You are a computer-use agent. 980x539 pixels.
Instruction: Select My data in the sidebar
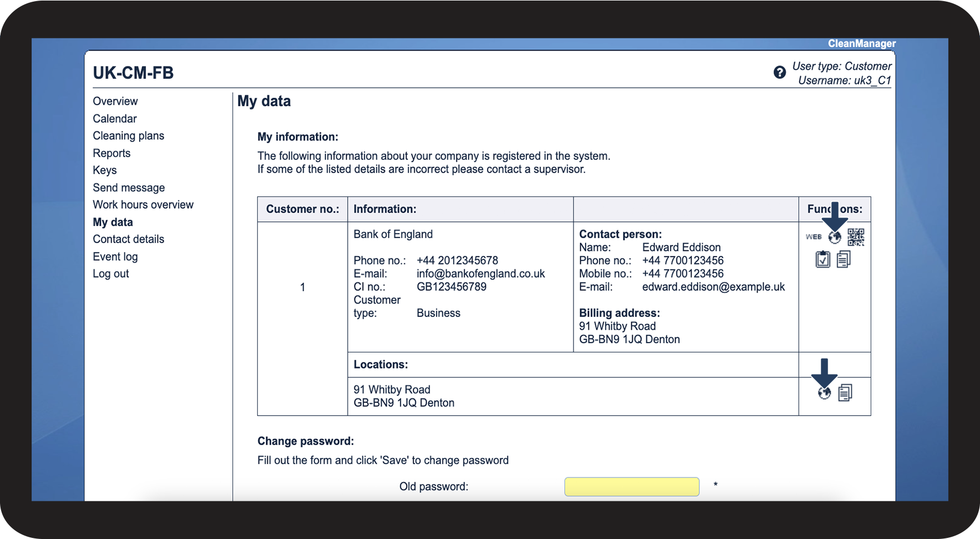[x=113, y=222]
